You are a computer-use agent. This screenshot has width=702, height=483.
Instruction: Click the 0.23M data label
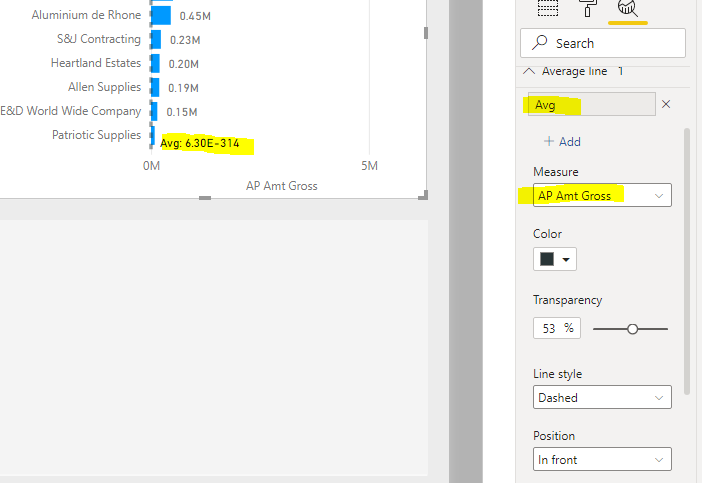(x=185, y=40)
